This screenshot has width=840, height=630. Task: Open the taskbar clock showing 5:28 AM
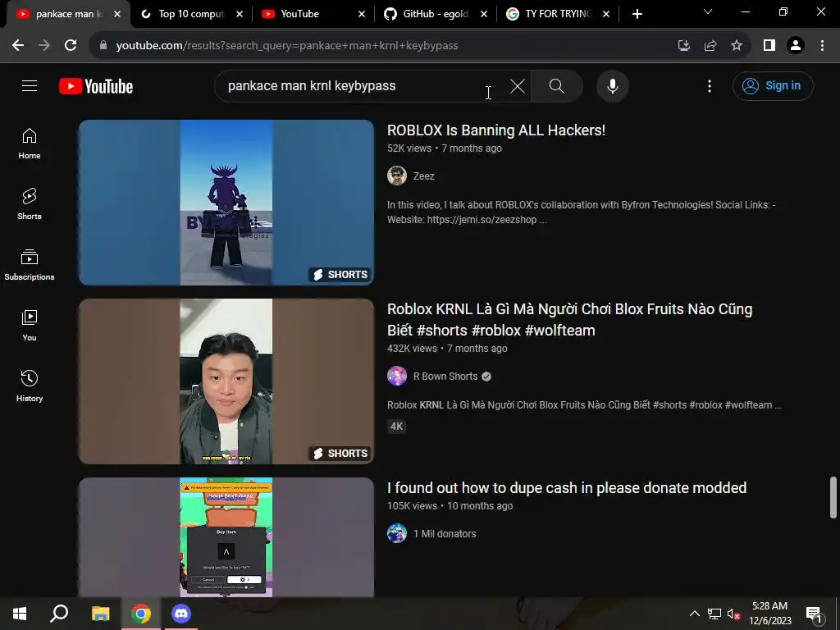[x=769, y=614]
